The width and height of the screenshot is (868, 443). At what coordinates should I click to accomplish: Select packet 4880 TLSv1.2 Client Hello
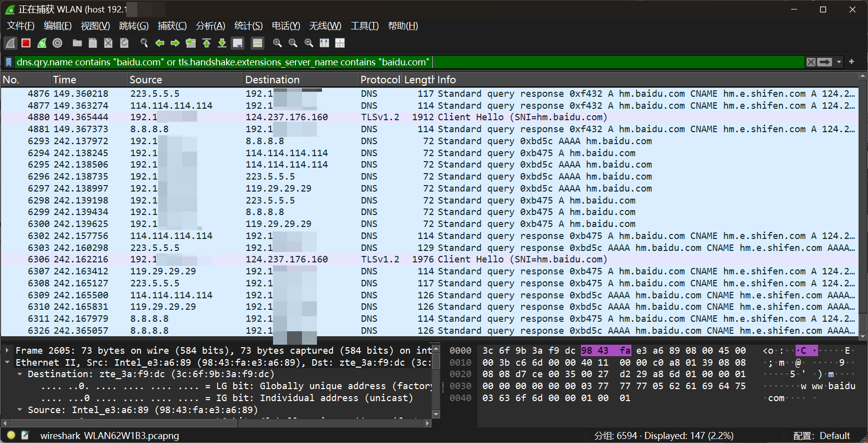click(429, 117)
